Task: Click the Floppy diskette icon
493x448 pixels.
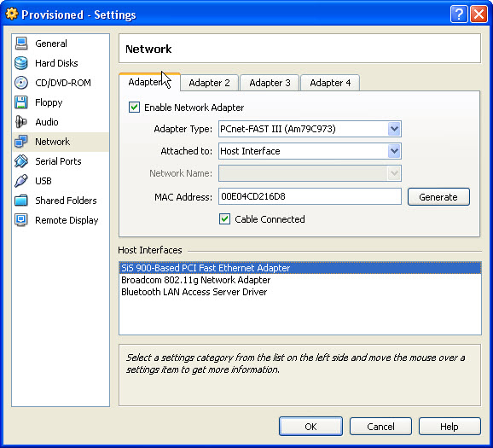Action: pyautogui.click(x=21, y=102)
